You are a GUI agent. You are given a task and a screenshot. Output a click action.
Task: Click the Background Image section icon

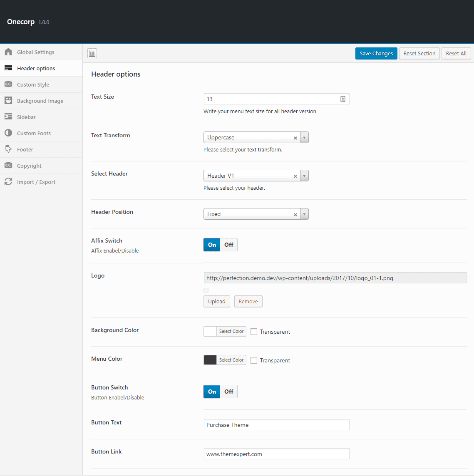click(8, 101)
